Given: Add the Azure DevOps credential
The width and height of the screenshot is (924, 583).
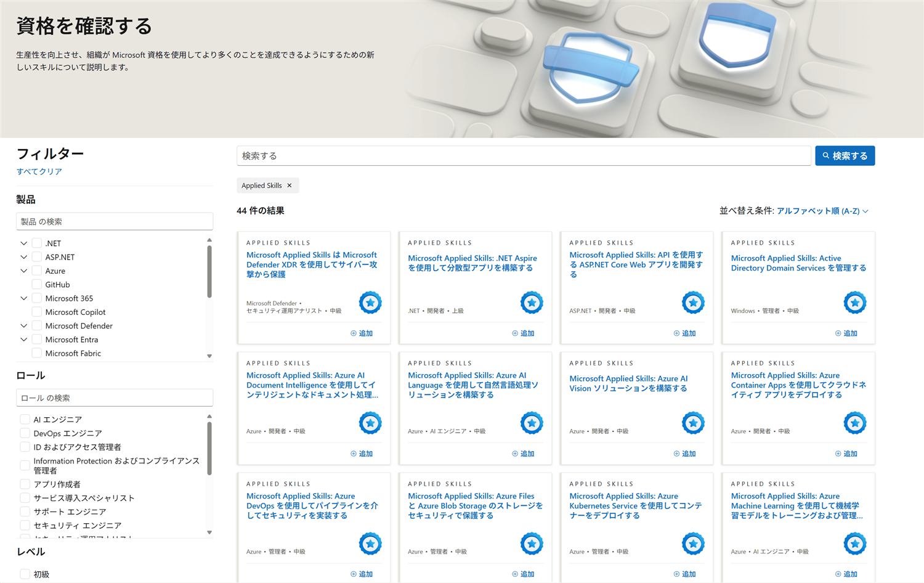Looking at the screenshot, I should pyautogui.click(x=362, y=574).
